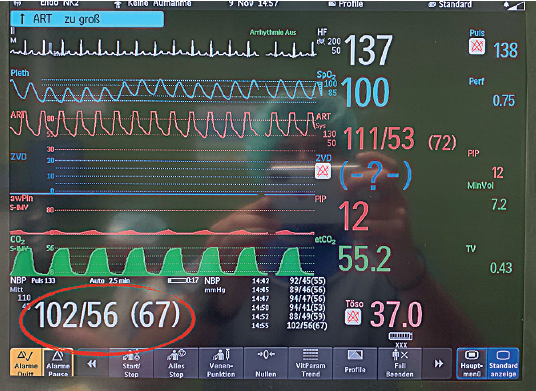Screen dimensions: 536x391
Task: Tap the large NBP reading 102/56 (67)
Action: [108, 315]
